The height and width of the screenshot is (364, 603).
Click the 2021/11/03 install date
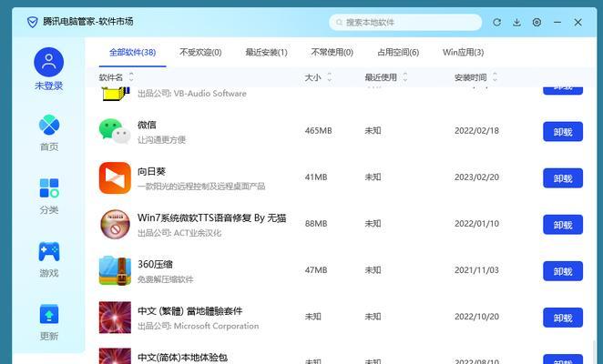[x=477, y=270]
